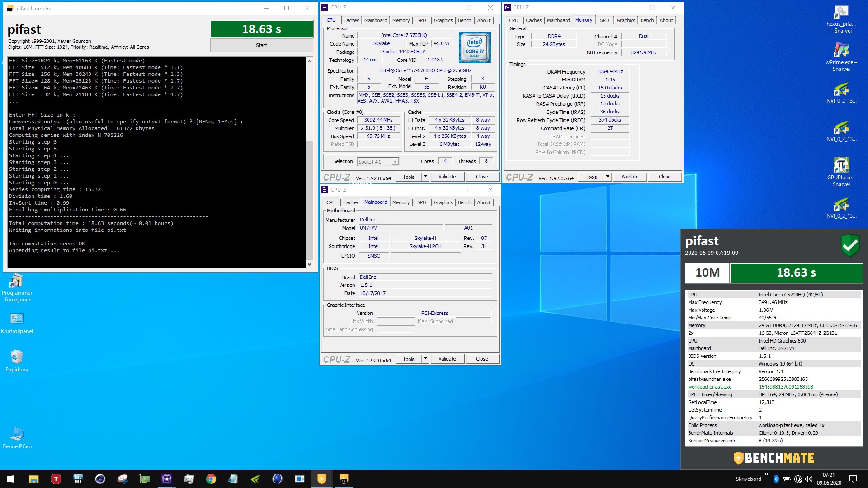
Task: Switch to Bench tab in CPU-Z CPU window
Action: (x=464, y=20)
